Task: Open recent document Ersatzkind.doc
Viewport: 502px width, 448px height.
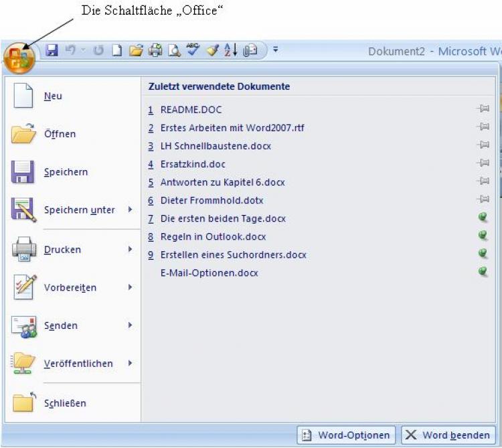Action: [193, 164]
